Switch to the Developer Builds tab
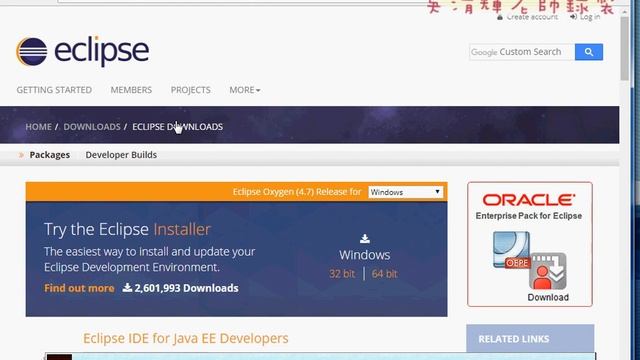The height and width of the screenshot is (360, 640). [x=121, y=155]
